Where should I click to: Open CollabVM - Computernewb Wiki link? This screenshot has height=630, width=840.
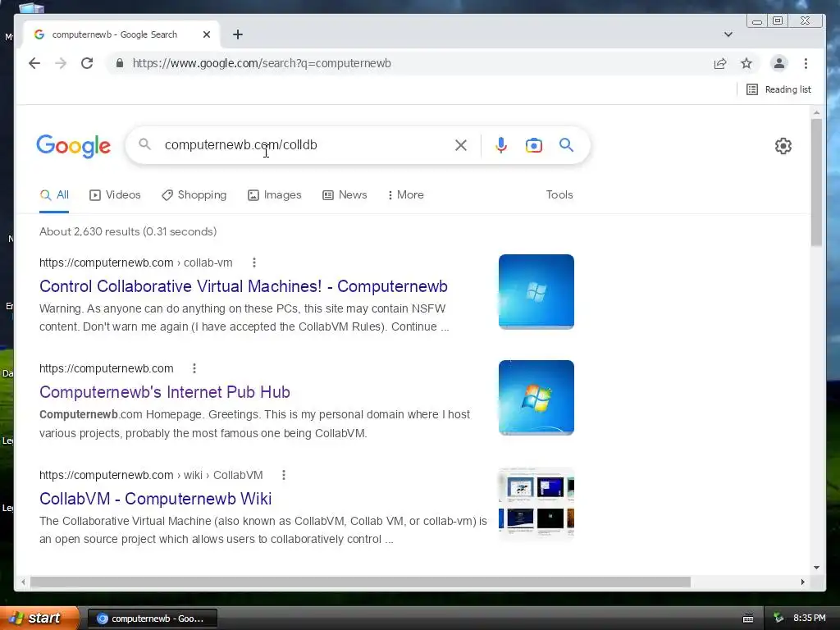(x=155, y=499)
